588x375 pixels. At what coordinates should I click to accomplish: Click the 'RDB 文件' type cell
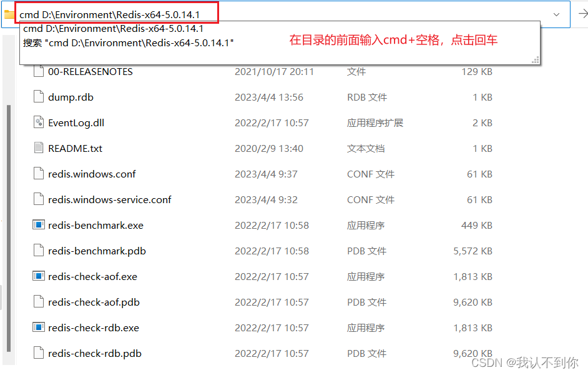[367, 97]
